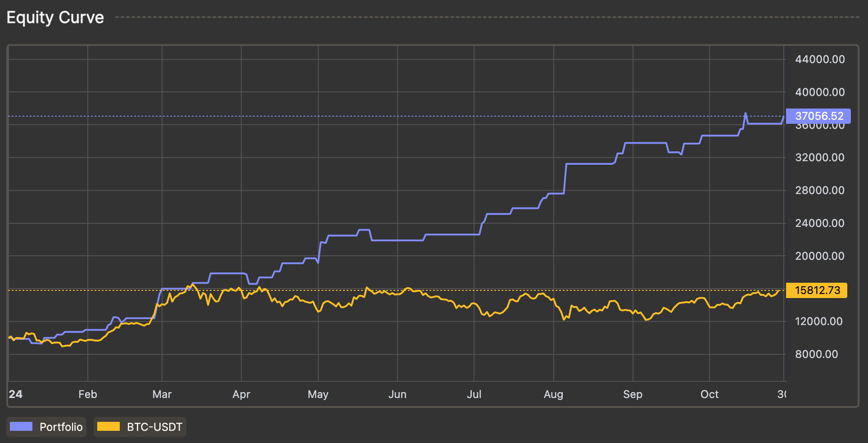Viewport: 868px width, 443px height.
Task: Click the Feb label on time axis
Action: click(88, 394)
